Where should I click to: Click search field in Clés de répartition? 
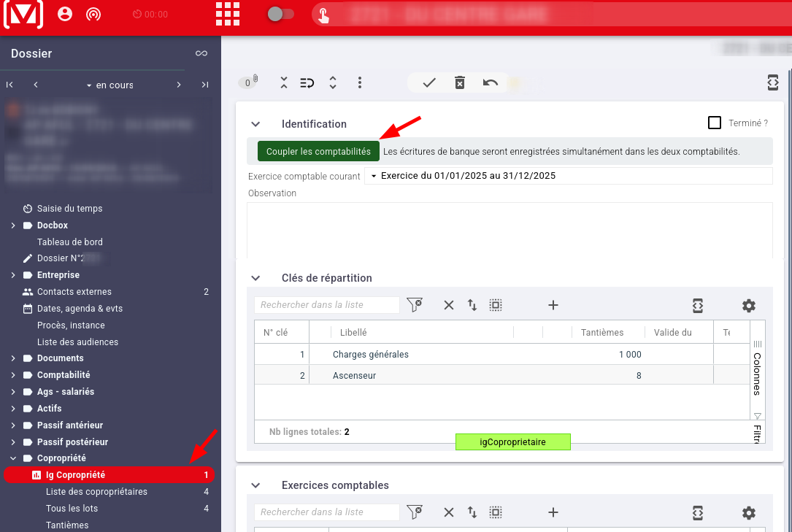coord(326,305)
